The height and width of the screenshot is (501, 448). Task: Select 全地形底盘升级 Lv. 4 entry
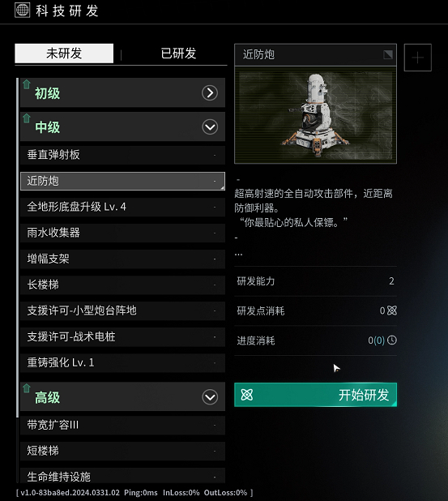click(x=122, y=207)
